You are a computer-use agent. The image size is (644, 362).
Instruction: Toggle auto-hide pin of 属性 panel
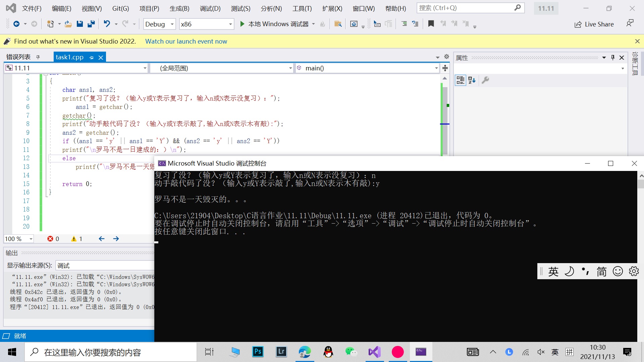612,58
